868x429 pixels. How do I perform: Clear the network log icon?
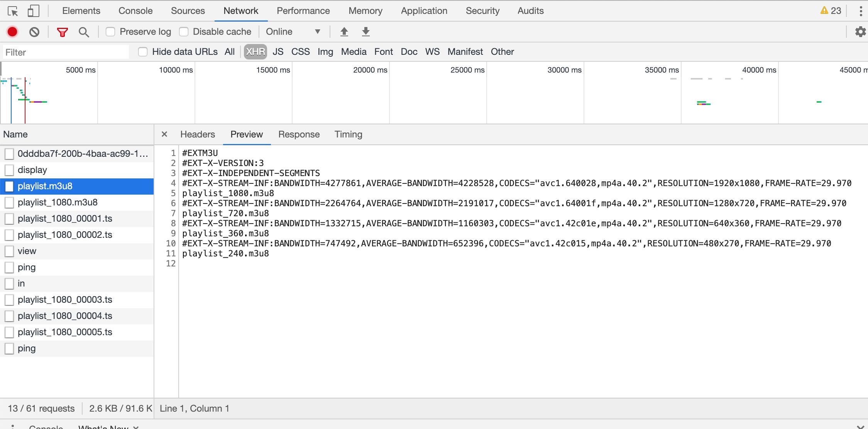pos(34,32)
